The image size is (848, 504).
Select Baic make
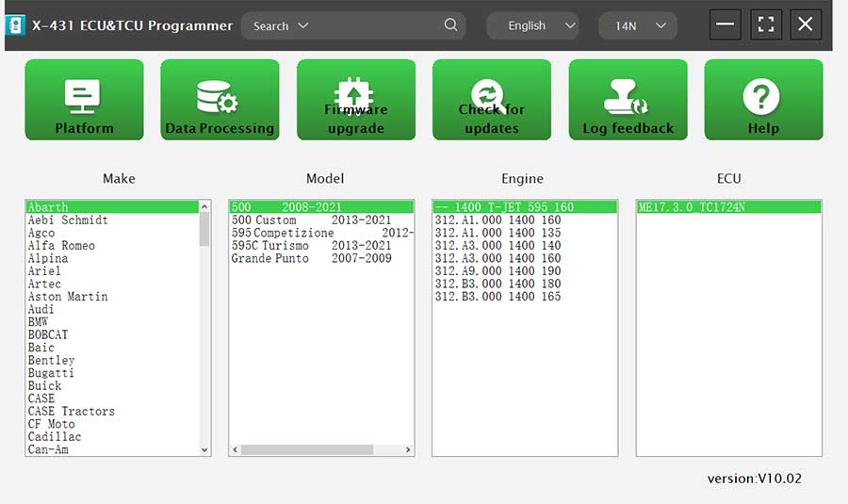point(112,348)
